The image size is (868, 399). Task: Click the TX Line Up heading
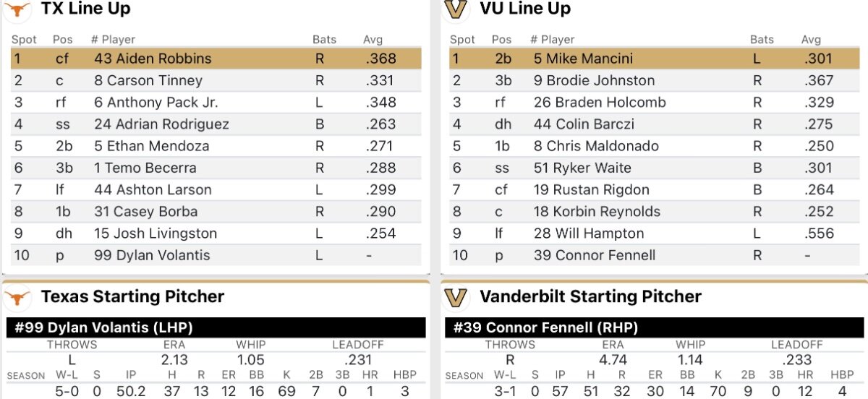(x=85, y=9)
